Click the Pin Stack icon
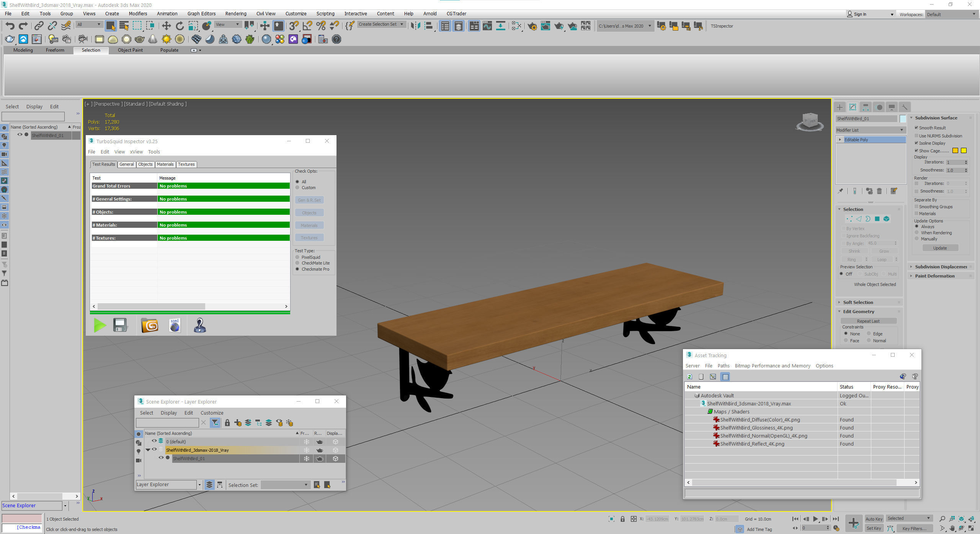Image resolution: width=980 pixels, height=534 pixels. (x=841, y=191)
